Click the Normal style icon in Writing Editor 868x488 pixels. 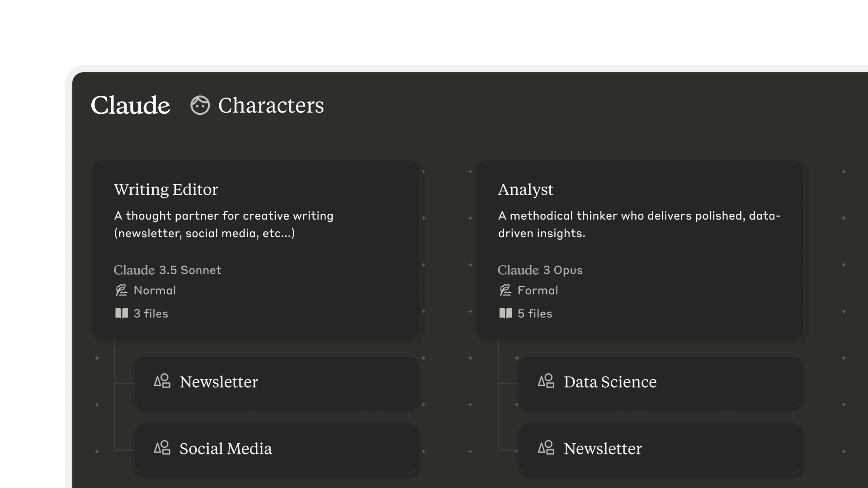click(121, 290)
